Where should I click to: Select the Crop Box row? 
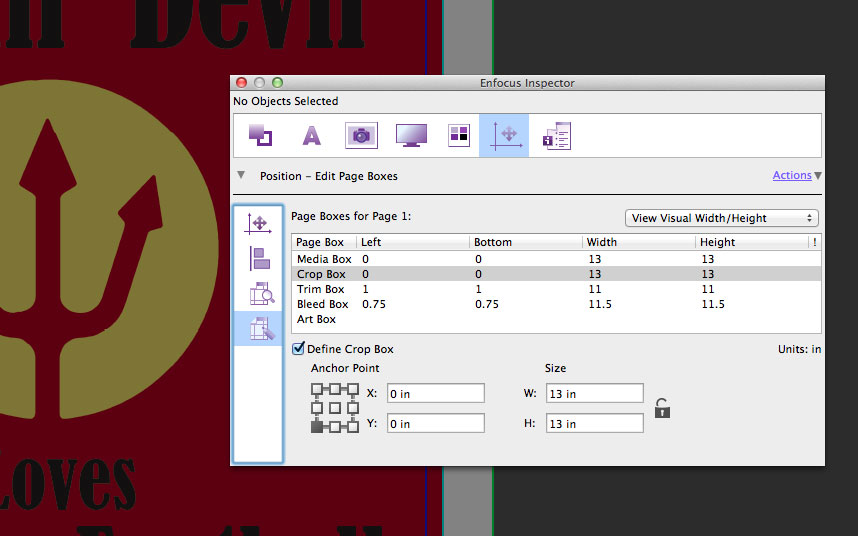pos(556,274)
